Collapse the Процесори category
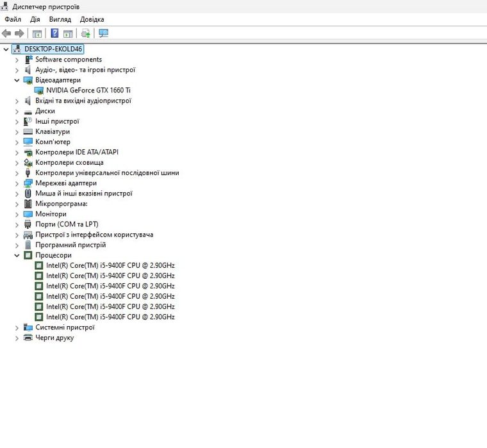The height and width of the screenshot is (448, 487). [x=17, y=255]
